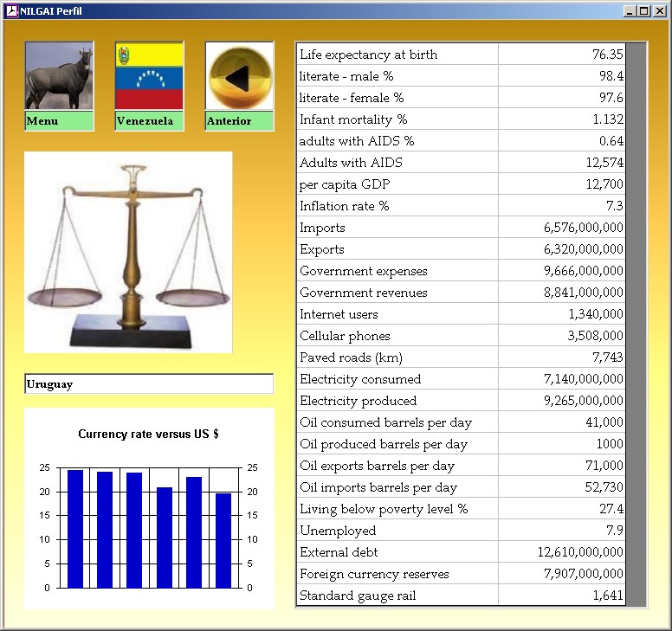672x631 pixels.
Task: Click the NILGAI app icon in title bar
Action: (11, 10)
